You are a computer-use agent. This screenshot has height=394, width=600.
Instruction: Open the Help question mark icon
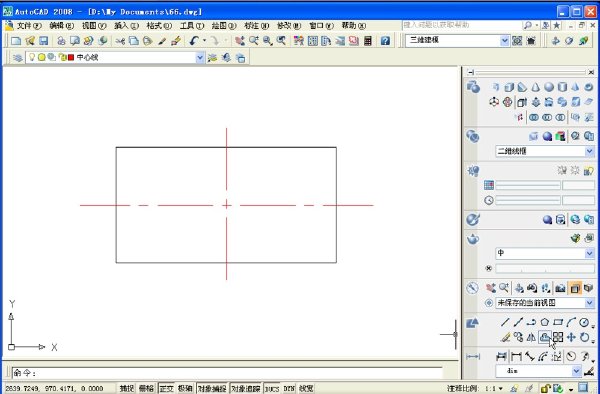tap(385, 41)
